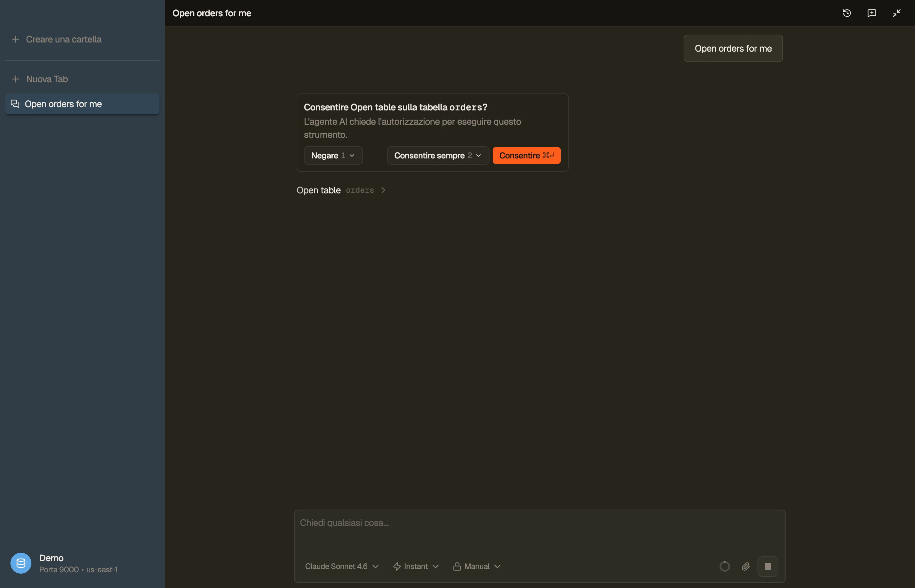Open Negare dropdown options
915x588 pixels.
333,155
